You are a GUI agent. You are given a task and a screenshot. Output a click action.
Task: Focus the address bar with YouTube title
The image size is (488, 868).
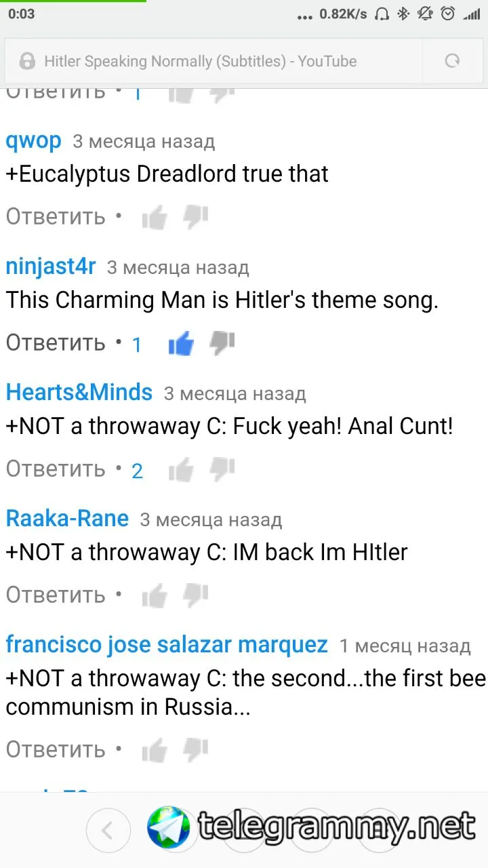click(x=213, y=61)
